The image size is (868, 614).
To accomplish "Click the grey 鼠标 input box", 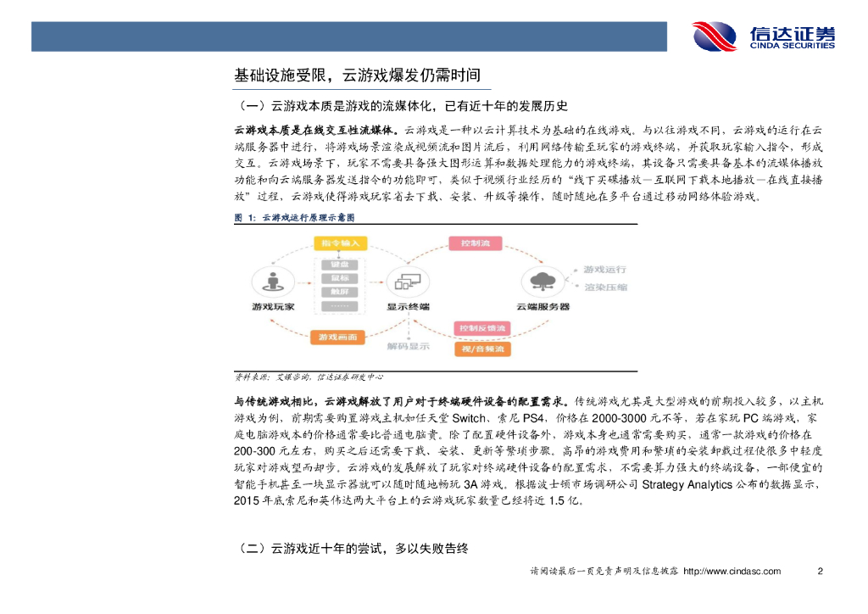I will click(x=340, y=278).
